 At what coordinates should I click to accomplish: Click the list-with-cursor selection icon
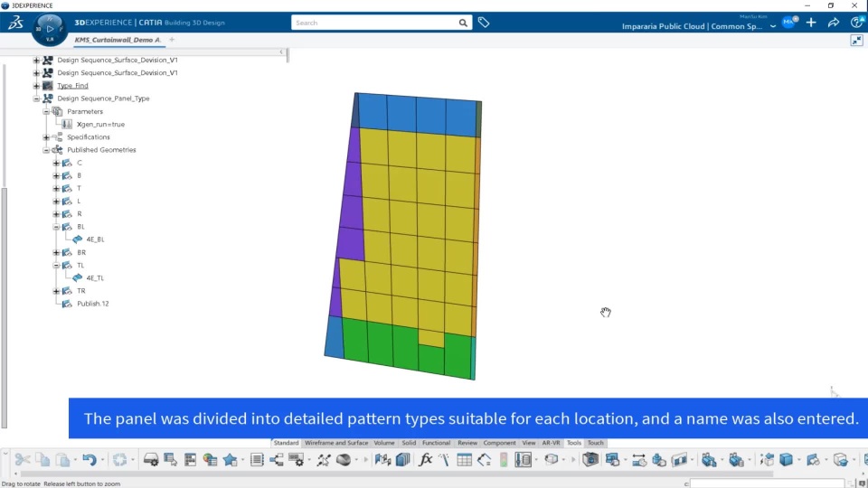171,459
